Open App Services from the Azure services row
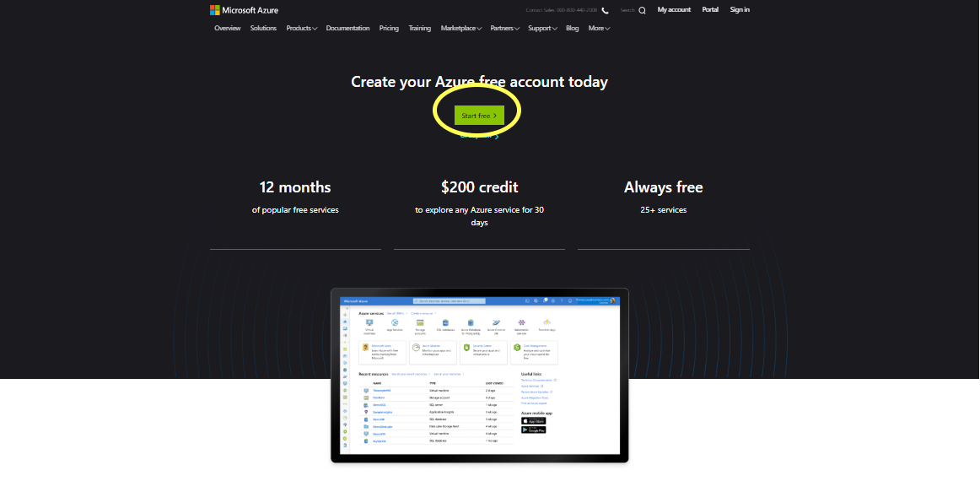This screenshot has width=980, height=492. (x=395, y=322)
